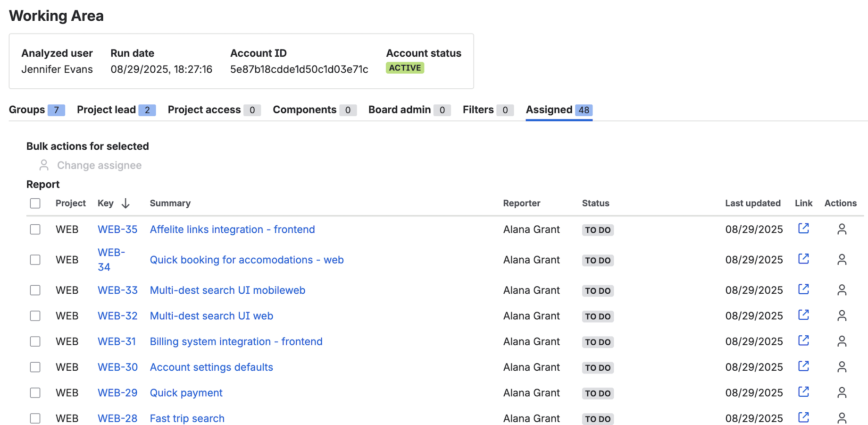Open 'Quick payment' issue summary link
Image resolution: width=868 pixels, height=425 pixels.
click(186, 393)
